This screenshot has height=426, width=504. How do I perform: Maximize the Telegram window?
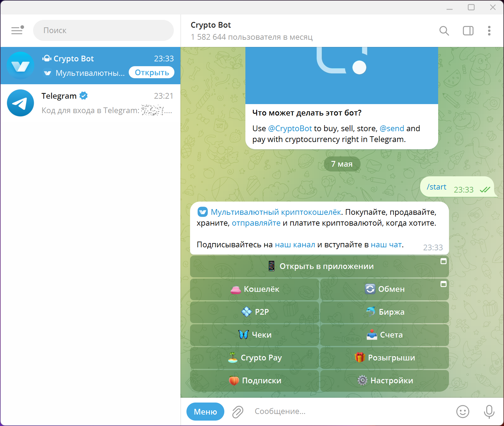471,7
